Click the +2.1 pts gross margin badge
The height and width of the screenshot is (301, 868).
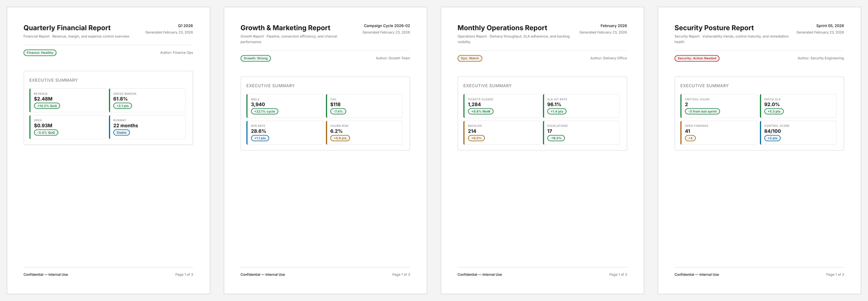[x=122, y=106]
